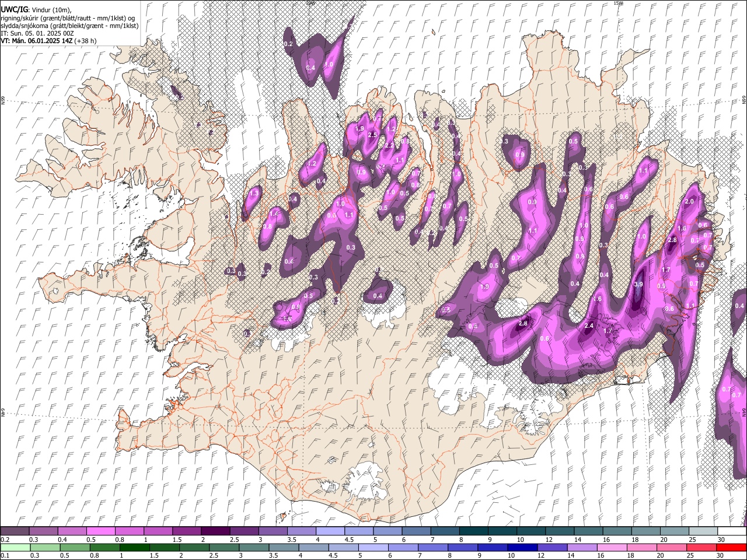Click the '1.3' value on the map
Image resolution: width=747 pixels, height=560 pixels.
[x=254, y=193]
